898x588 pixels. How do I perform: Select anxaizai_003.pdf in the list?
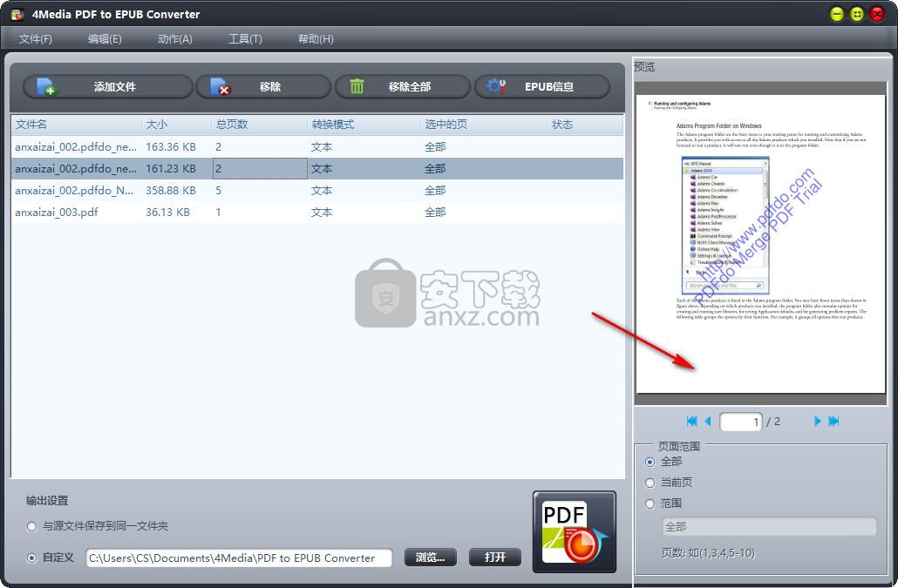point(317,213)
